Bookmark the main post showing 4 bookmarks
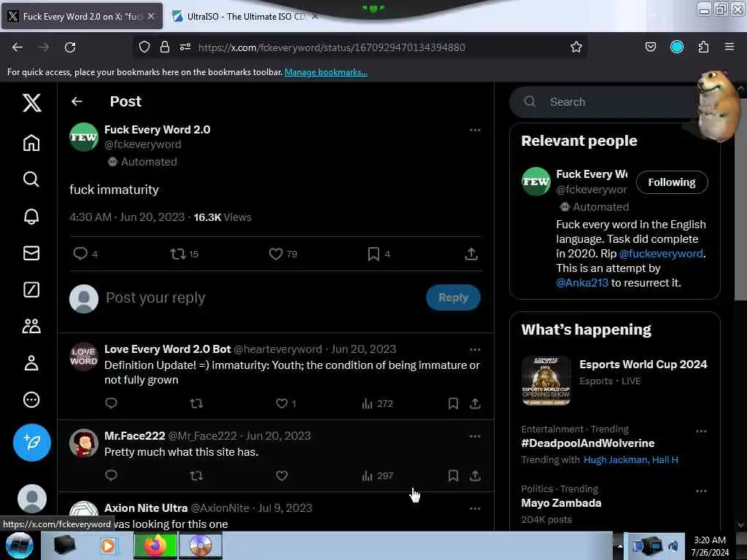747x560 pixels. (x=373, y=254)
